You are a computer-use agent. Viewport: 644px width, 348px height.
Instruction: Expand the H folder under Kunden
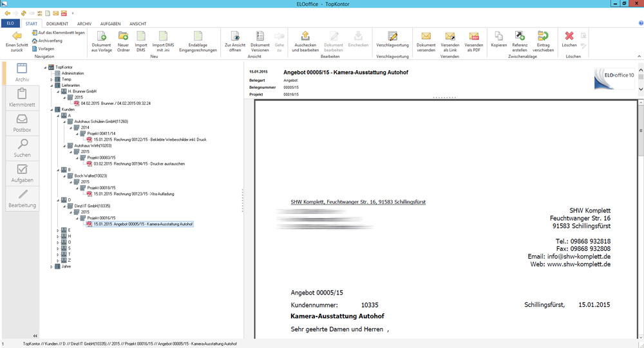(58, 236)
